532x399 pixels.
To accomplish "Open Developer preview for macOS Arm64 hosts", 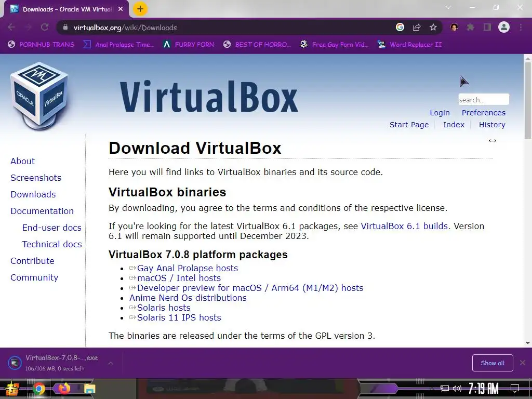I will pos(250,288).
